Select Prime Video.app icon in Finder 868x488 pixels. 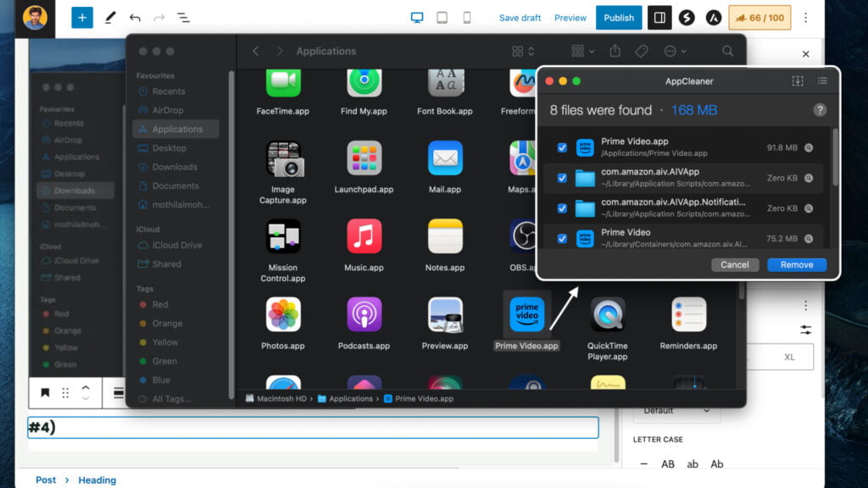[526, 314]
